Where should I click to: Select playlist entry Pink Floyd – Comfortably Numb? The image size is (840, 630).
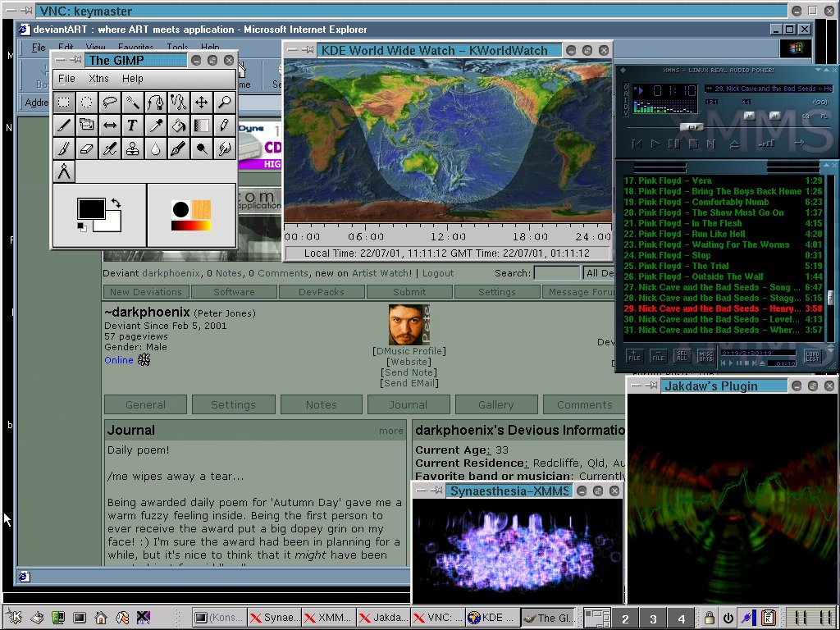[x=723, y=202]
